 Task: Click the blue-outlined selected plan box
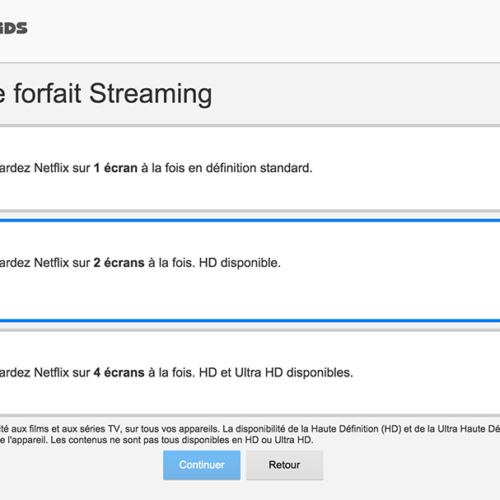tap(250, 270)
